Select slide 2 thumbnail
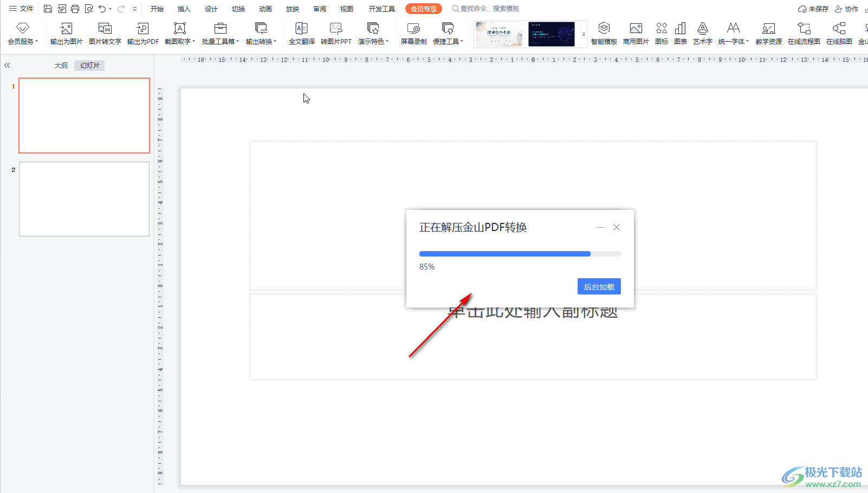 pyautogui.click(x=84, y=199)
